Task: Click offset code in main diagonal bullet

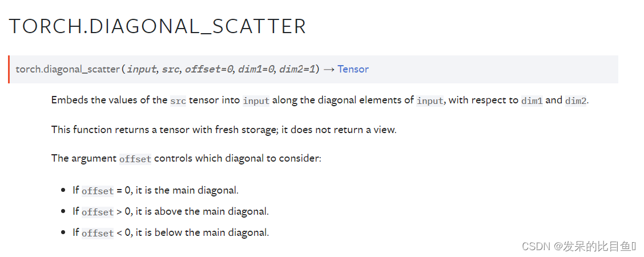Action: coord(97,191)
